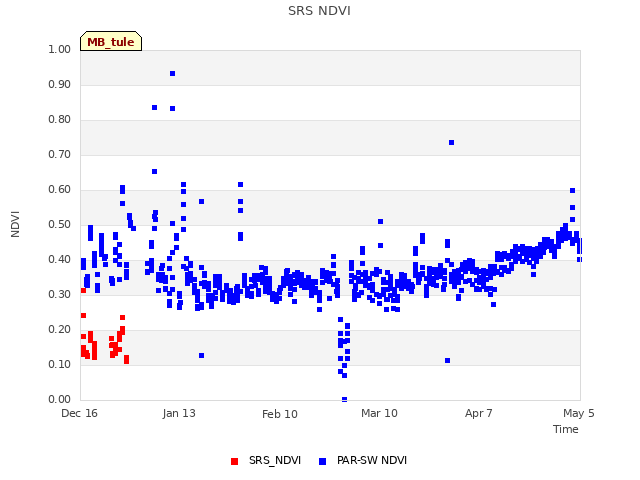Viewport: 640px width, 480px height.
Task: Click the 1.00 y-axis tick label
Action: (x=59, y=49)
